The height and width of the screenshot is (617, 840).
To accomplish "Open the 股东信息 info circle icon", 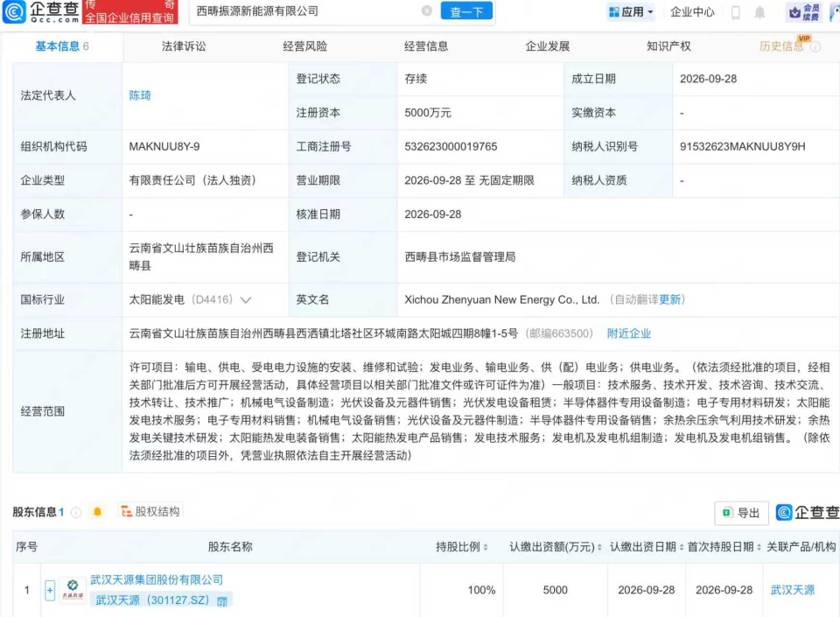I will click(x=76, y=513).
